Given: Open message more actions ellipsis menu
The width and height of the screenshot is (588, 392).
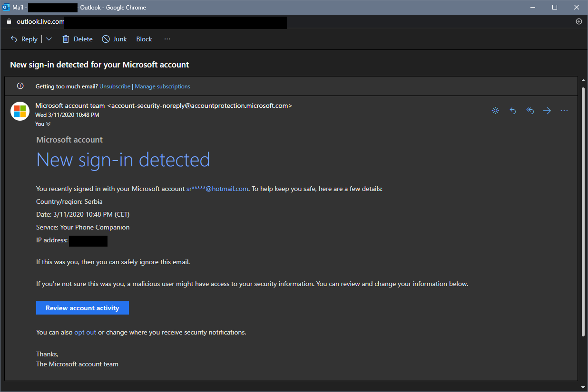Looking at the screenshot, I should coord(564,111).
